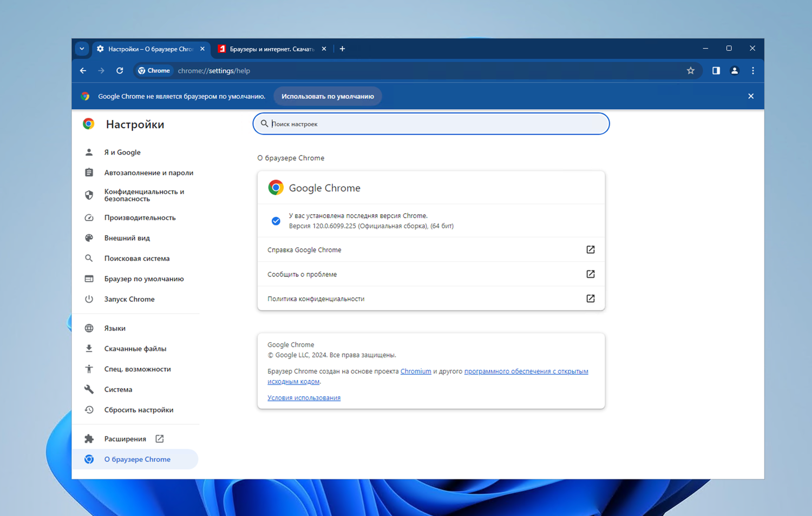Bookmark this page with the star icon

coord(691,71)
